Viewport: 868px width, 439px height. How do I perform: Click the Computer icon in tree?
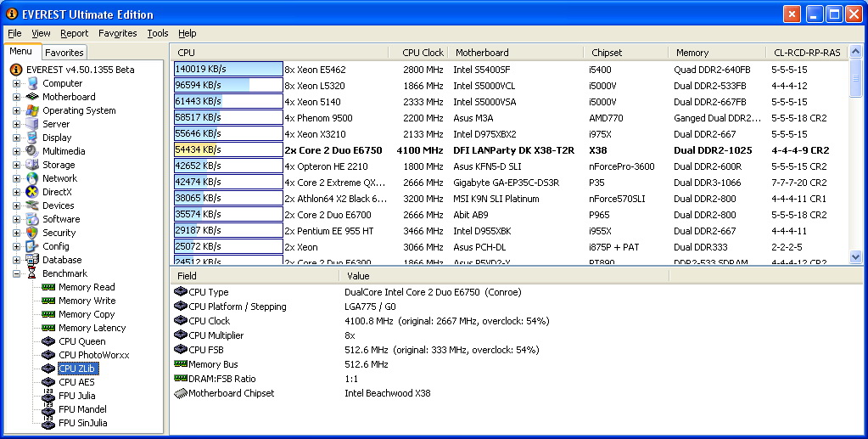coord(32,83)
